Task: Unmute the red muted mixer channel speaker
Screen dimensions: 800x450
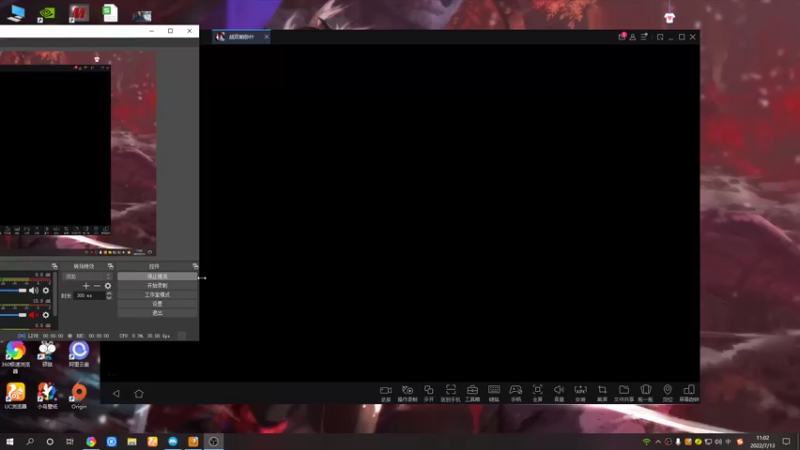Action: click(x=34, y=315)
